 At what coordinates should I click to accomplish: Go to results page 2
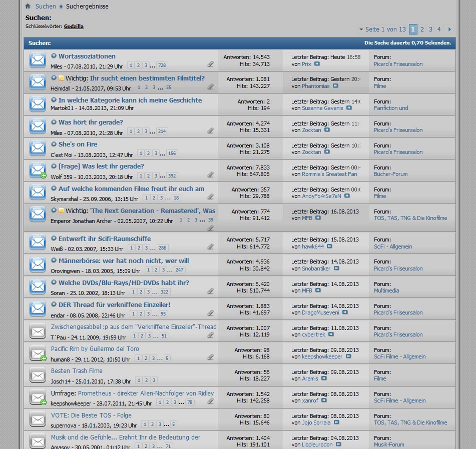pyautogui.click(x=422, y=29)
